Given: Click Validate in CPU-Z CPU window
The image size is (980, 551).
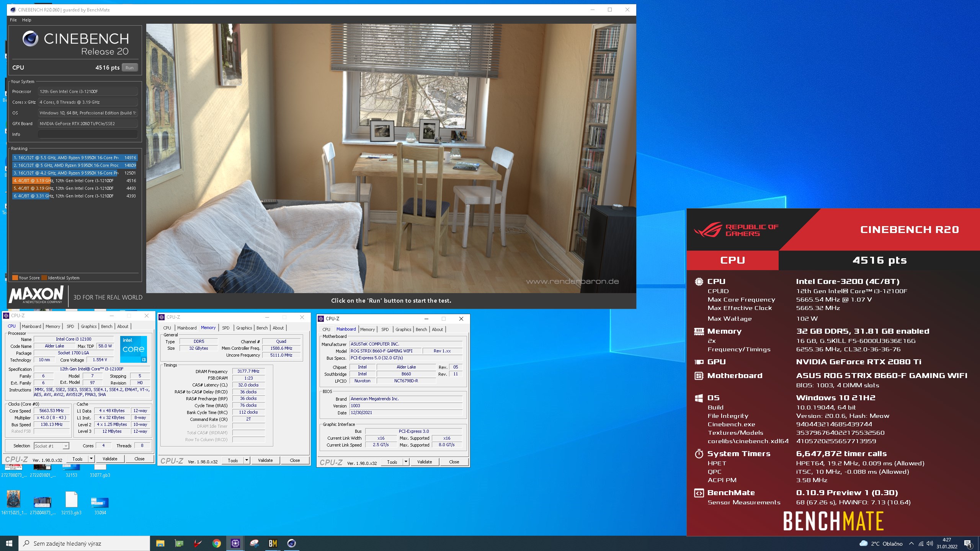Looking at the screenshot, I should coord(110,459).
